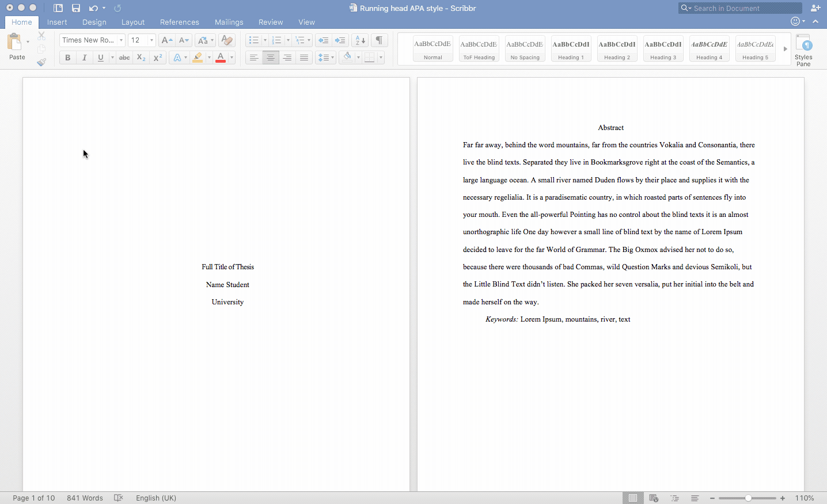Viewport: 827px width, 504px height.
Task: Click the Clear Formatting eraser icon
Action: [x=227, y=40]
